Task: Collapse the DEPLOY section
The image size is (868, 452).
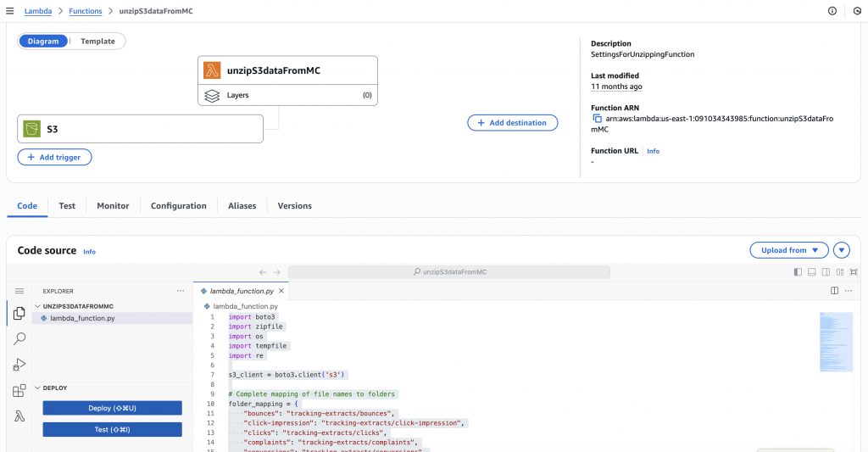Action: click(37, 388)
